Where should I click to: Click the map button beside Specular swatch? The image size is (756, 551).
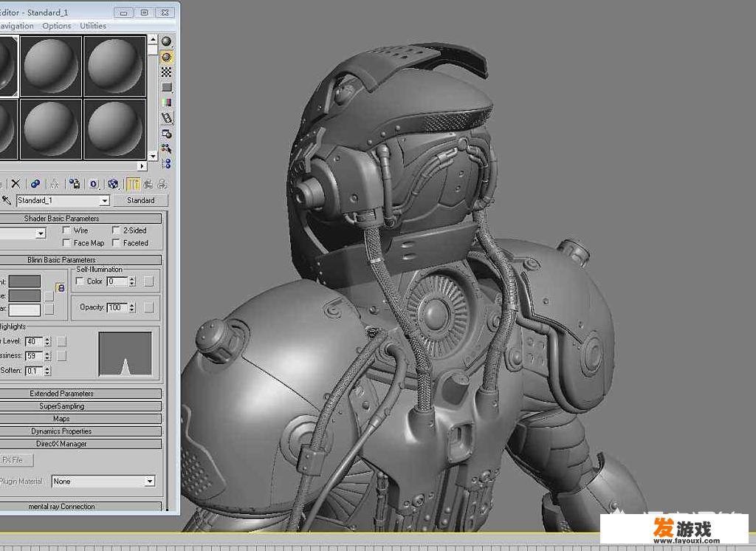(x=49, y=309)
